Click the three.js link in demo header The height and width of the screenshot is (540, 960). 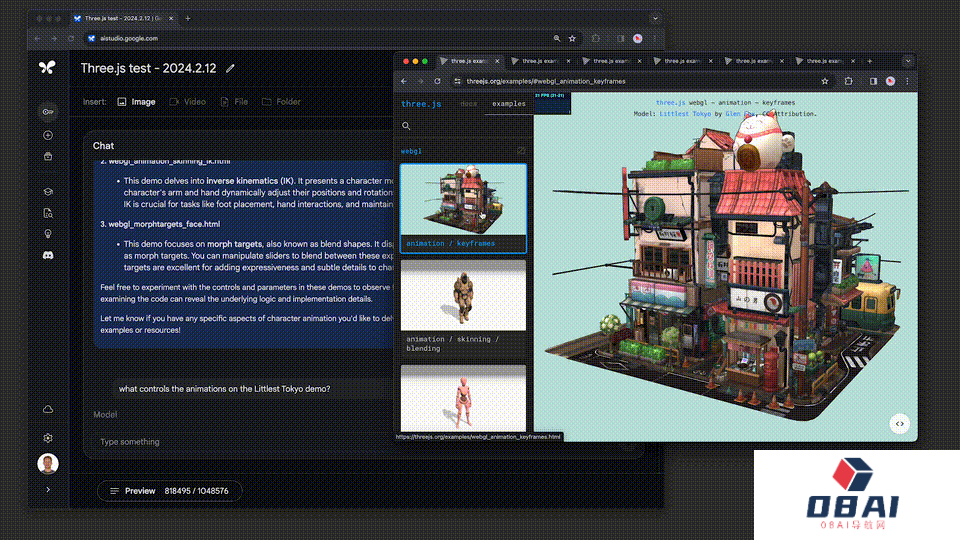670,103
